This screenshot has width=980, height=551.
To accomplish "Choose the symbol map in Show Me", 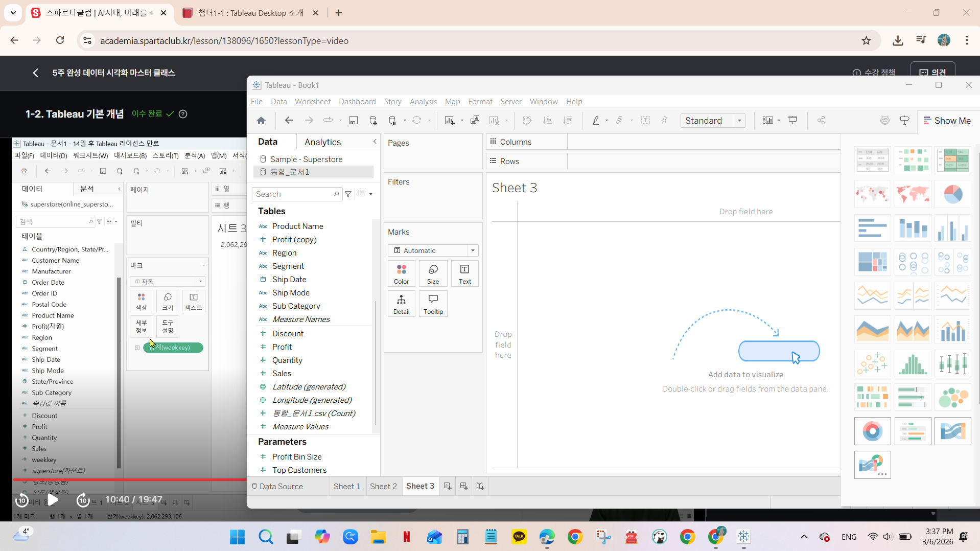I will [873, 194].
